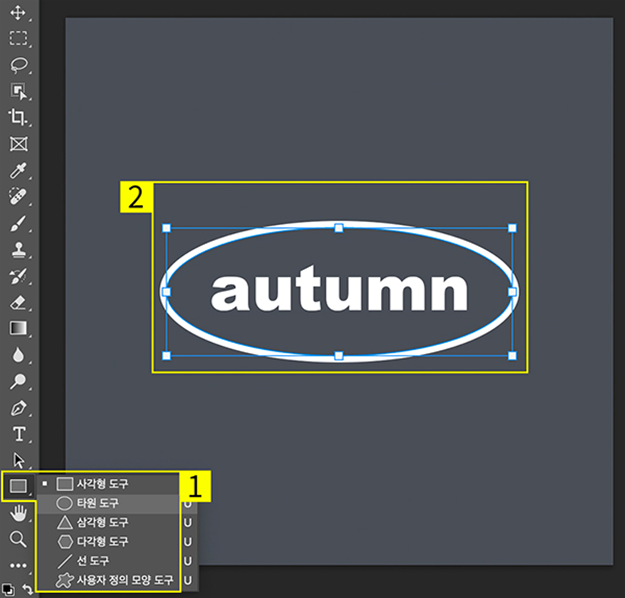Select the Rectangular Marquee tool
The width and height of the screenshot is (625, 598).
(18, 38)
